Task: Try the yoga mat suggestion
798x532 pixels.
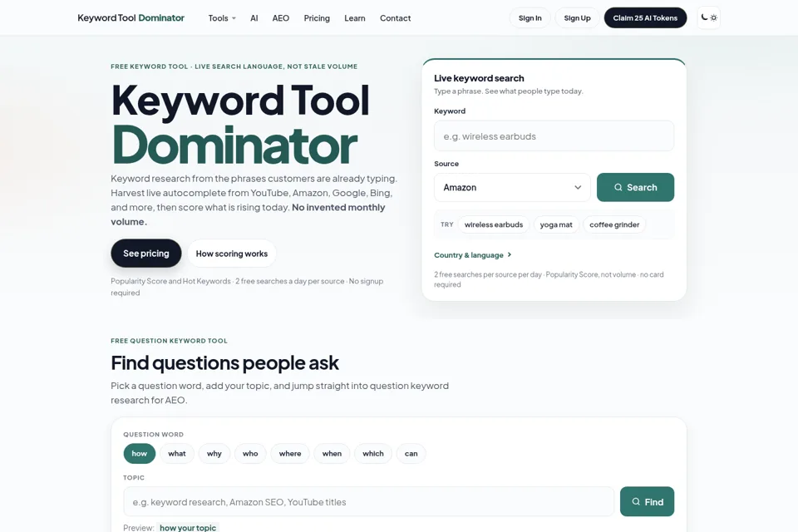Action: pyautogui.click(x=556, y=224)
